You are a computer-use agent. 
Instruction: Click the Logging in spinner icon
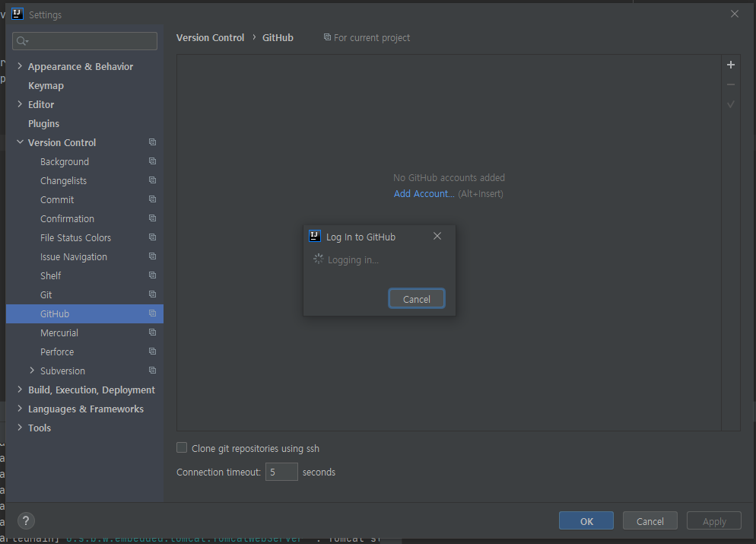(318, 259)
